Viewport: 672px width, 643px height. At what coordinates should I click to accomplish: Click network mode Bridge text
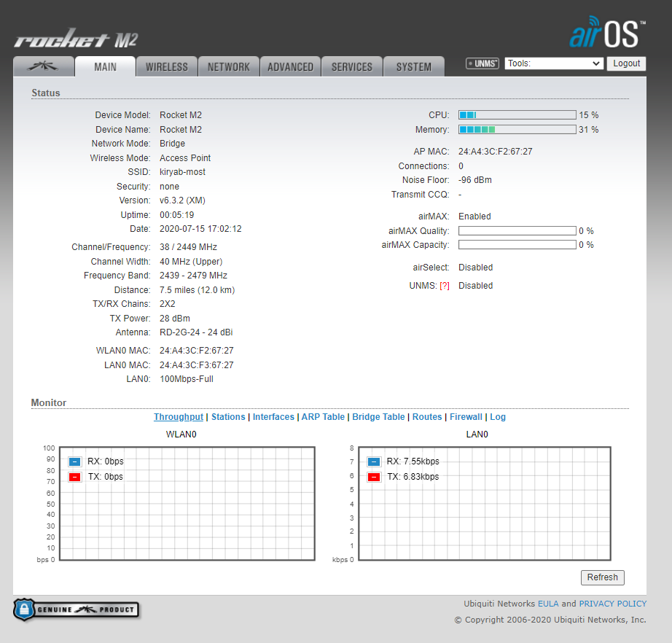[172, 144]
